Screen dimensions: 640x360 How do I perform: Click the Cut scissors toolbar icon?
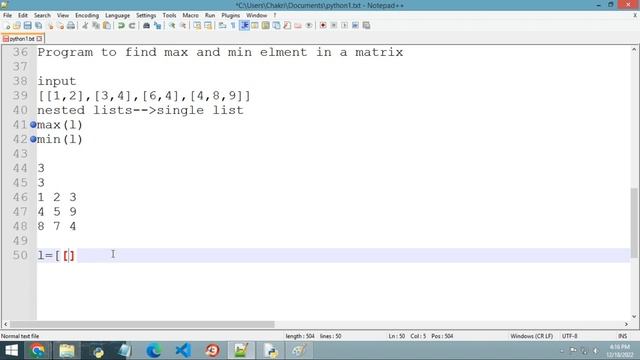click(x=85, y=26)
